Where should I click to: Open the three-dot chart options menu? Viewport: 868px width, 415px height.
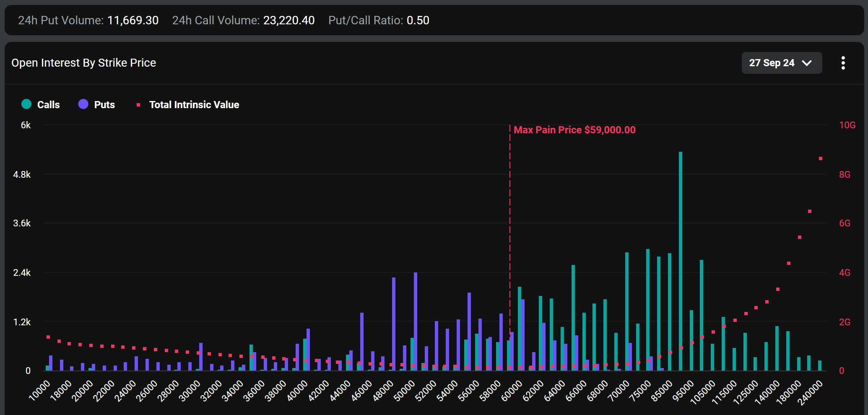[843, 63]
